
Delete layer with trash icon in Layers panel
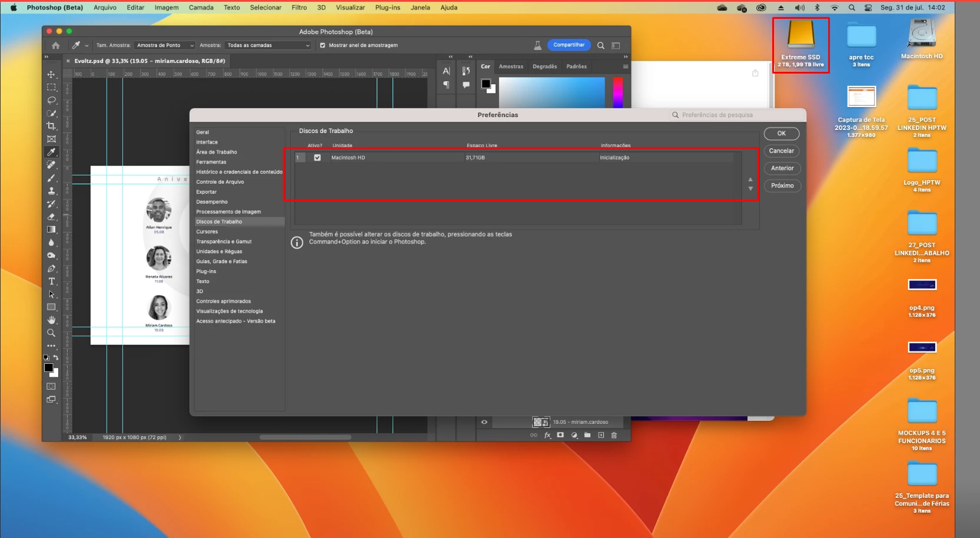tap(614, 436)
